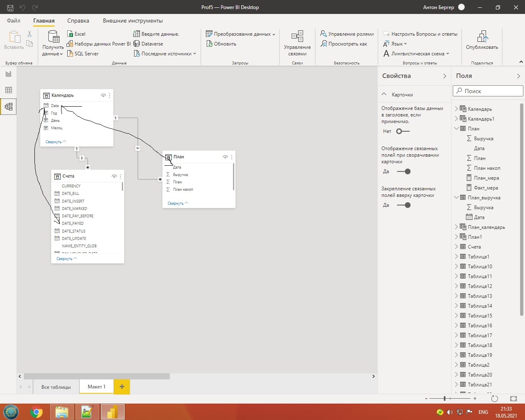Click the horizontal canvas scrollbar
Viewport: 525px width, 420px height.
pyautogui.click(x=97, y=376)
